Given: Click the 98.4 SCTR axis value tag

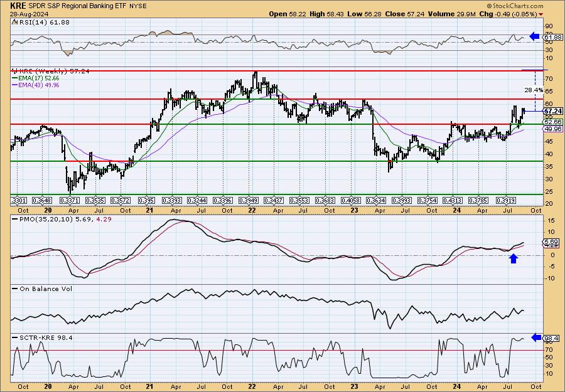Looking at the screenshot, I should pos(552,339).
